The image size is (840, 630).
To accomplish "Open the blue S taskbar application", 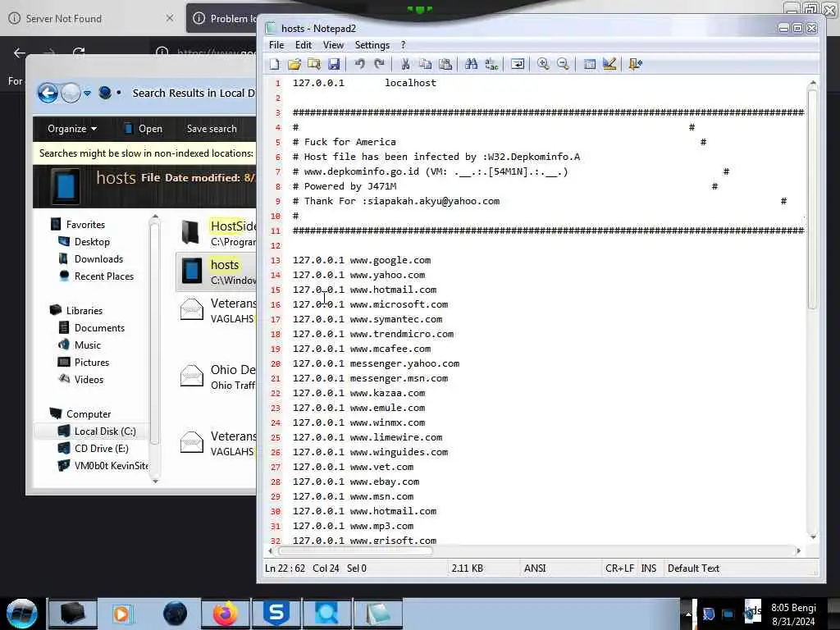I will coord(276,614).
